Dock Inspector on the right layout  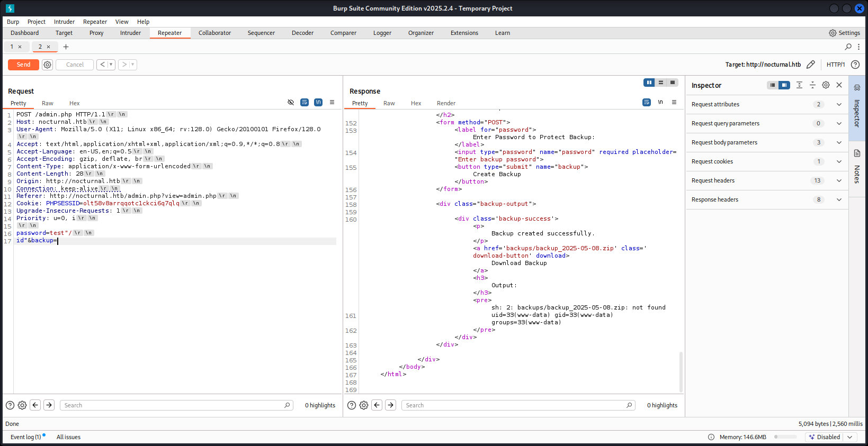coord(784,85)
